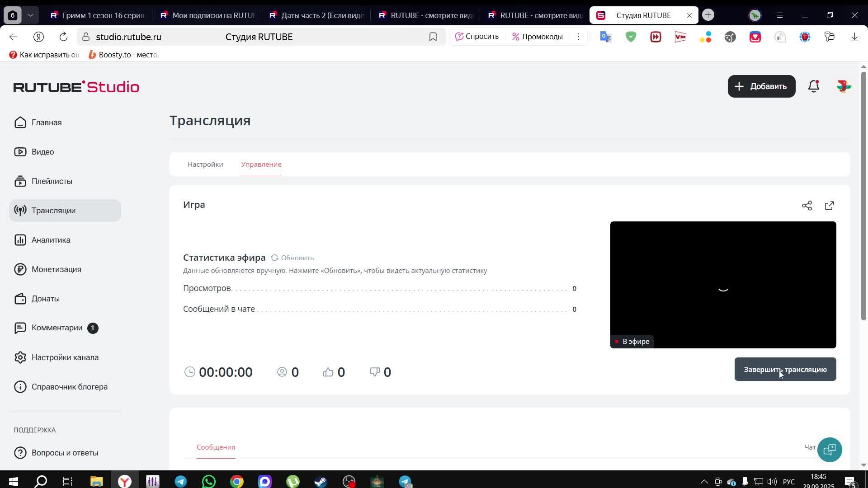Viewport: 868px width, 488px height.
Task: Click the share stream icon
Action: coord(807,206)
